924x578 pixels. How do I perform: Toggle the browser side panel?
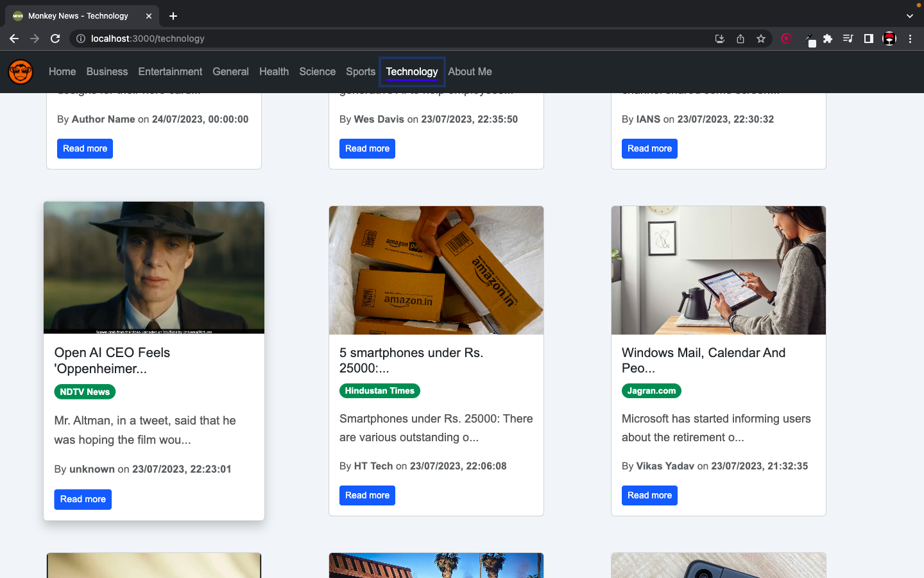pos(868,39)
